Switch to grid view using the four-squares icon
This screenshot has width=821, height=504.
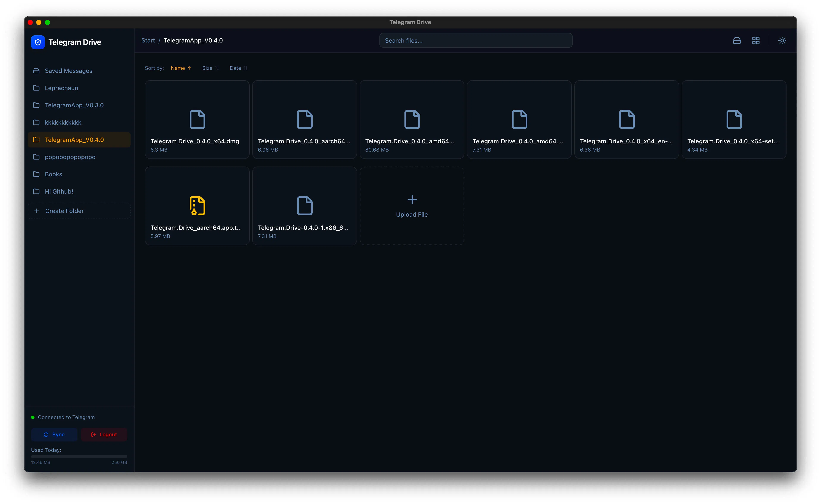tap(756, 41)
